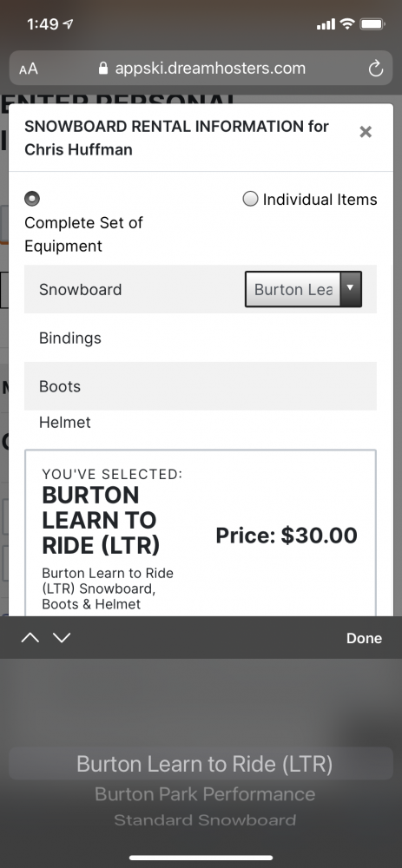
Task: Click the dropdown arrow beside Burton Lea
Action: 350,289
